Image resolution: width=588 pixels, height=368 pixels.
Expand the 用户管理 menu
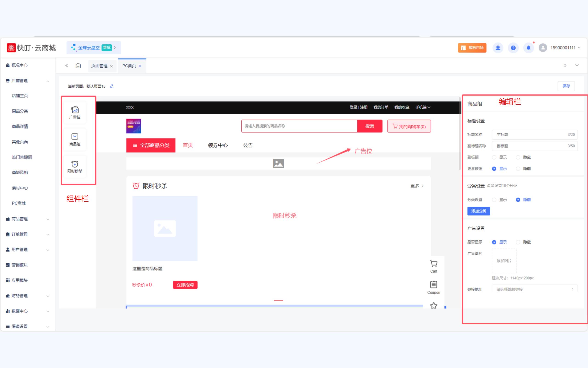tap(48, 250)
